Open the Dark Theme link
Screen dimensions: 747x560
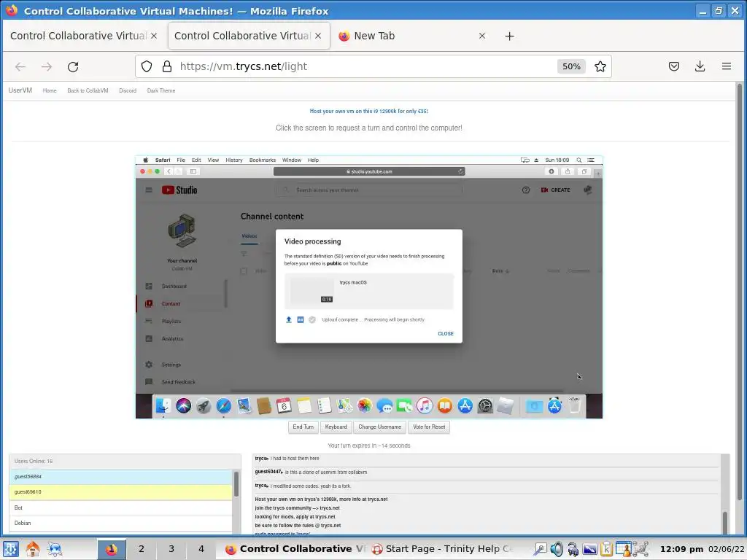click(x=161, y=90)
